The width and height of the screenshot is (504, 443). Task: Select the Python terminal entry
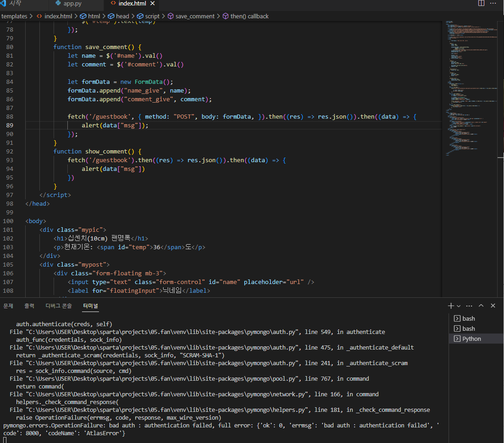tap(476, 339)
